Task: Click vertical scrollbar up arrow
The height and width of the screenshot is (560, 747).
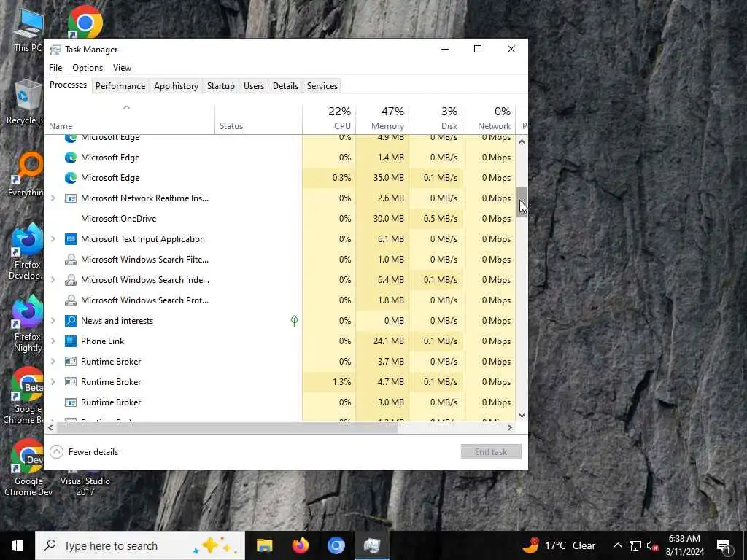Action: point(522,141)
